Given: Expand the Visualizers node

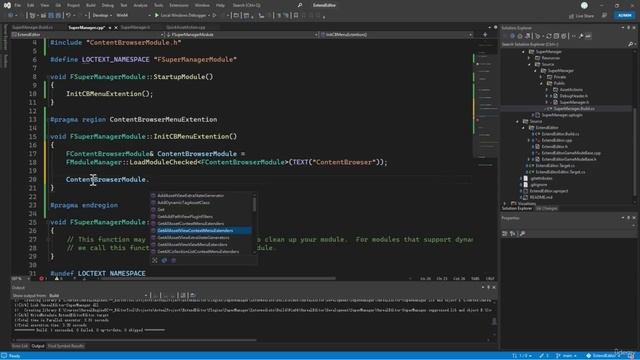Looking at the screenshot, I should [x=505, y=203].
